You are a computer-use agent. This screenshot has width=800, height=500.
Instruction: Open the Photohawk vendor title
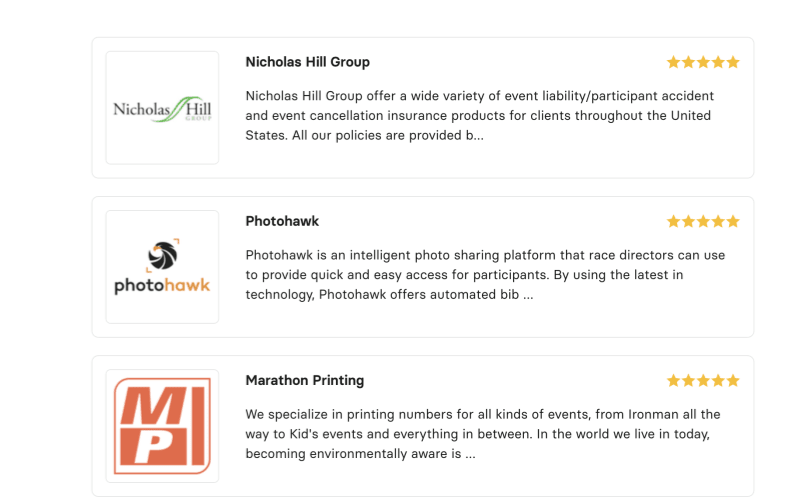[282, 221]
